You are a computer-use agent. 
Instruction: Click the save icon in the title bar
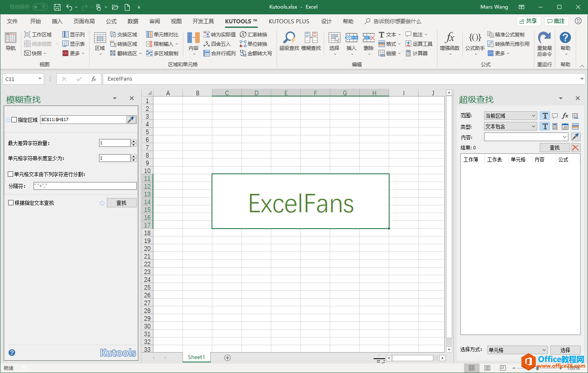pyautogui.click(x=57, y=7)
